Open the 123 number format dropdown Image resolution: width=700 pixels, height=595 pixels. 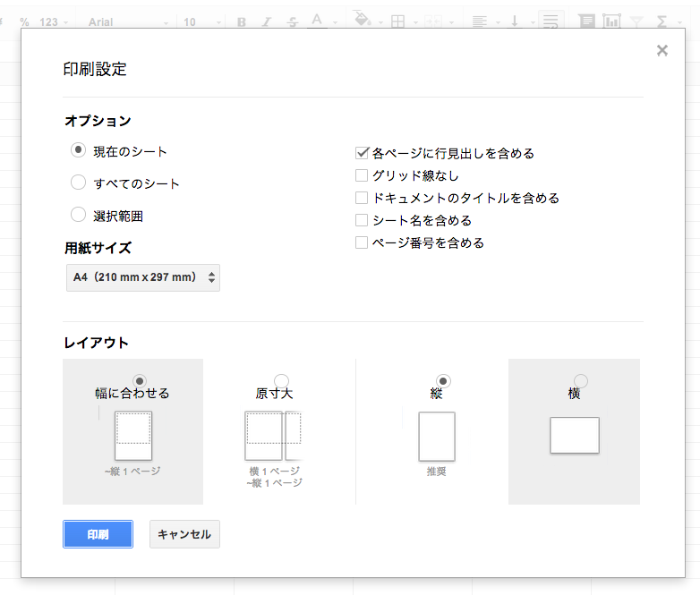(x=54, y=21)
